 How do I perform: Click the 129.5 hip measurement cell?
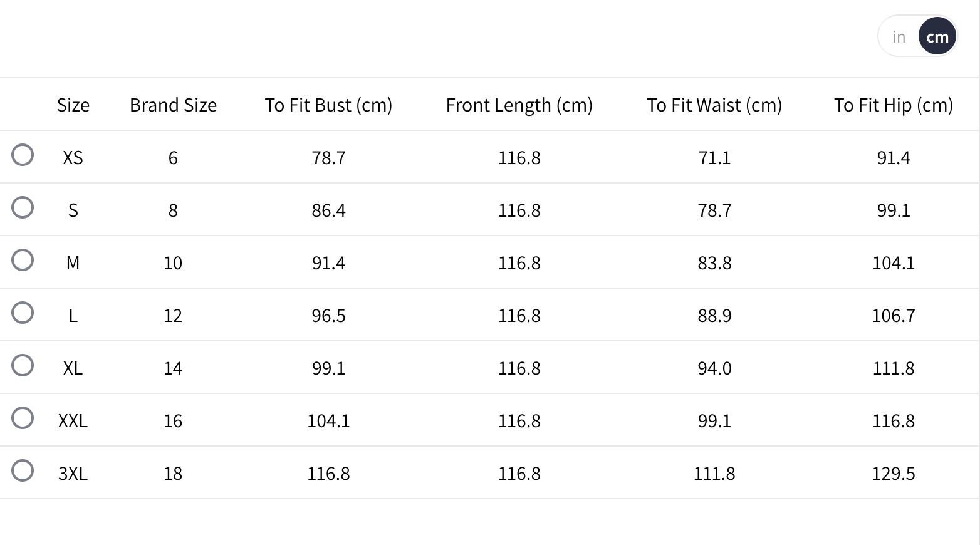[894, 474]
